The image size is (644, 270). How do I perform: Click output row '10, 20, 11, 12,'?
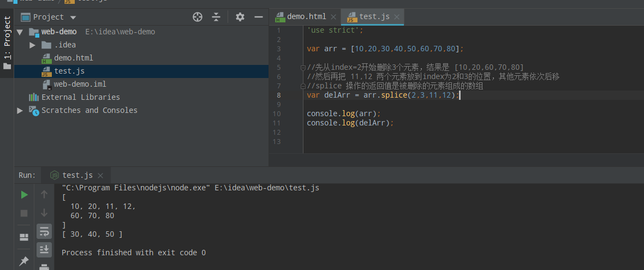103,206
